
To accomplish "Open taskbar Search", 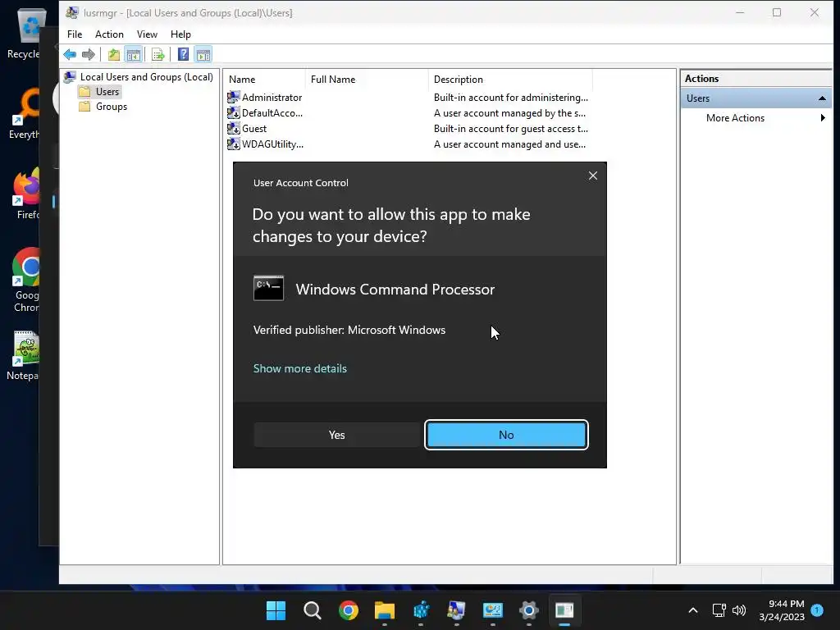I will pyautogui.click(x=313, y=610).
